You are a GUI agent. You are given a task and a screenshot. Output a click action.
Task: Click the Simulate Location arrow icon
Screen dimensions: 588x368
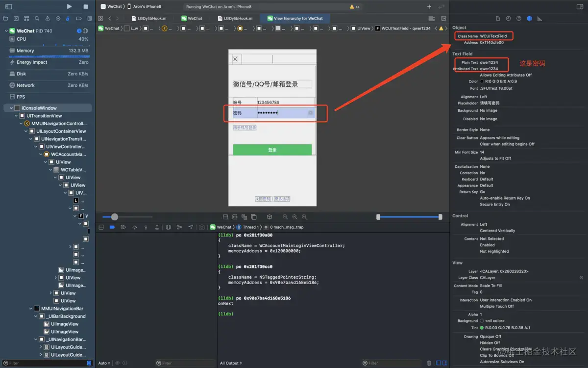[191, 227]
